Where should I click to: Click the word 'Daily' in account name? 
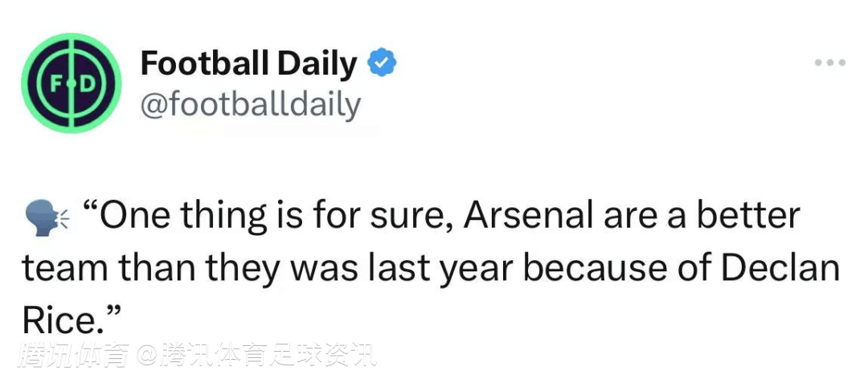317,63
